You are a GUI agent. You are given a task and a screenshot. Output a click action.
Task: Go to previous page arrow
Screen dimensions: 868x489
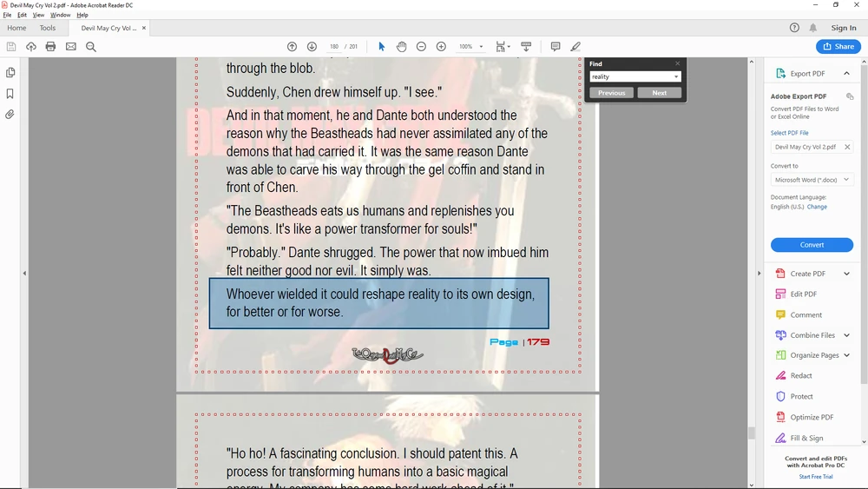coord(292,47)
